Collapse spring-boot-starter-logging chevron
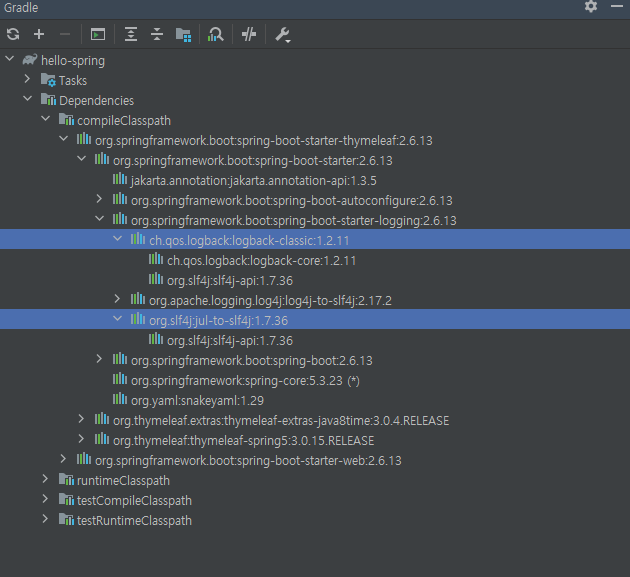This screenshot has width=630, height=577. (100, 219)
